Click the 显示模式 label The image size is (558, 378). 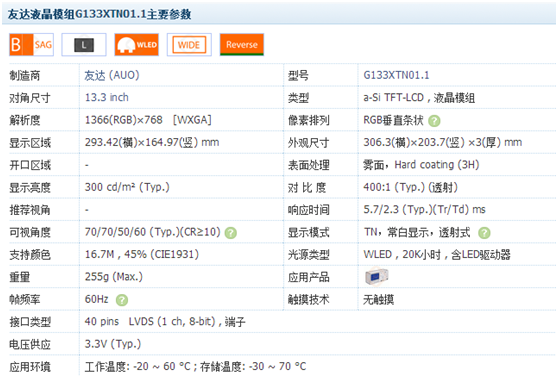click(308, 232)
